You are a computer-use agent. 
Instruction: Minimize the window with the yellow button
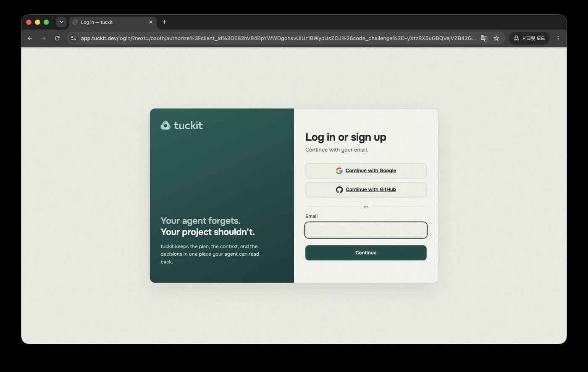tap(37, 22)
